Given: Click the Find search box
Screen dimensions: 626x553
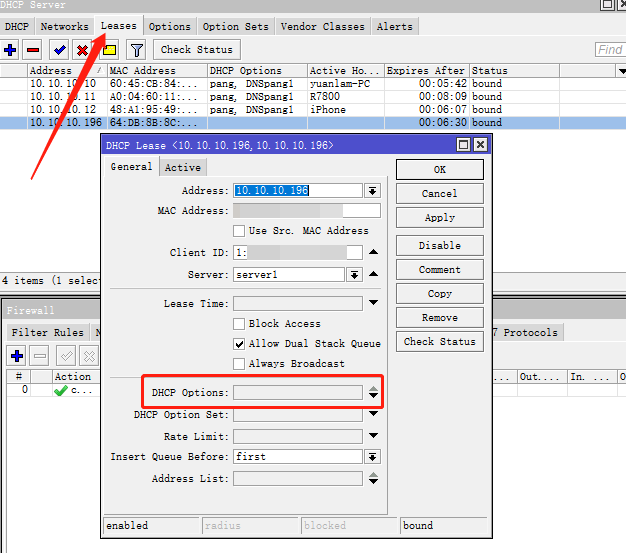Looking at the screenshot, I should coord(610,50).
